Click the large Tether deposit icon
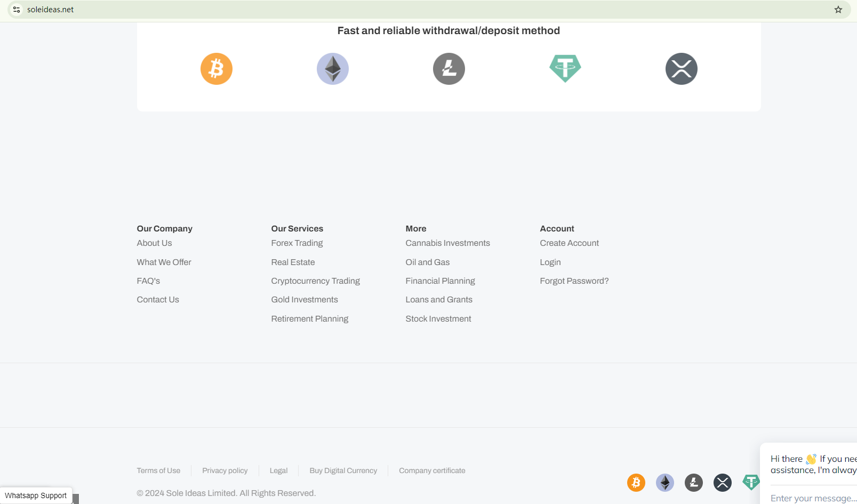The width and height of the screenshot is (857, 504). point(565,69)
